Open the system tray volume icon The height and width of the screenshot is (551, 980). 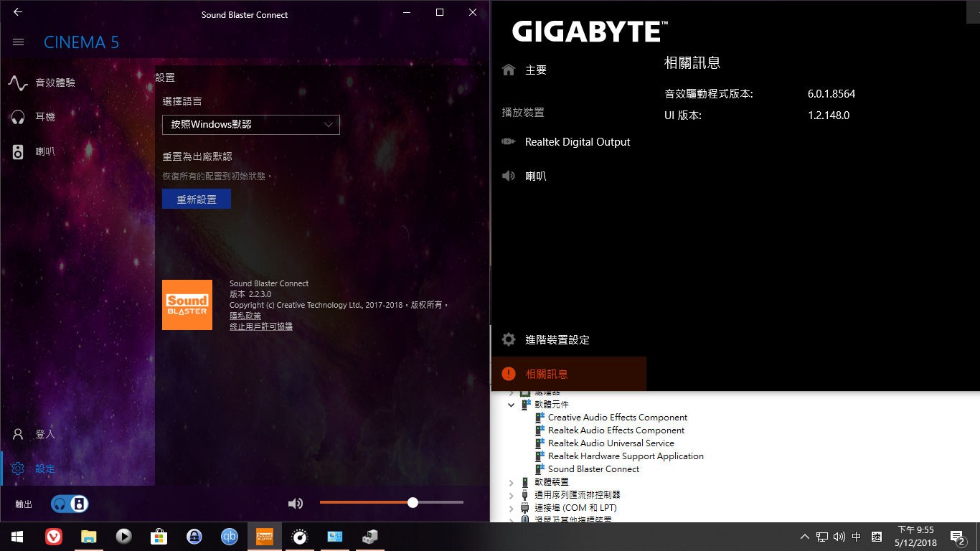tap(839, 537)
